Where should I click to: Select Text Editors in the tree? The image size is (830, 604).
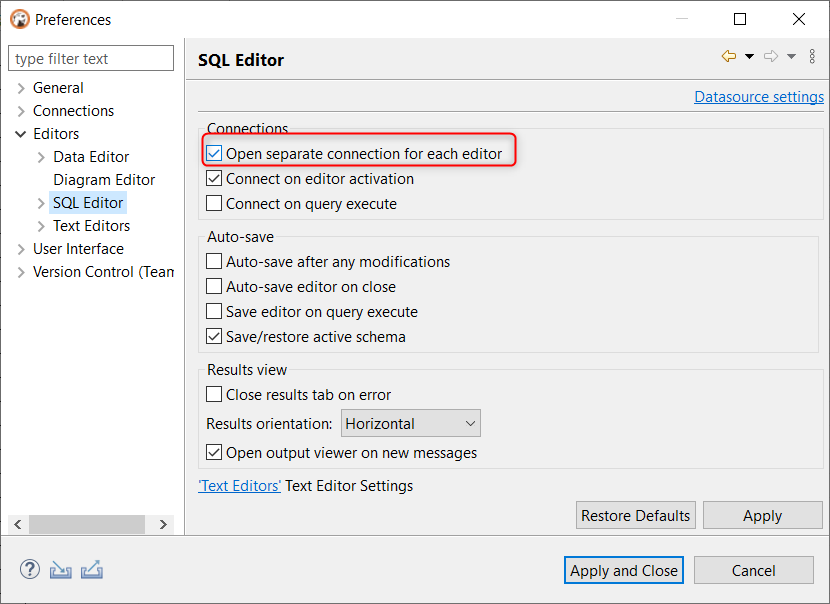[x=92, y=226]
